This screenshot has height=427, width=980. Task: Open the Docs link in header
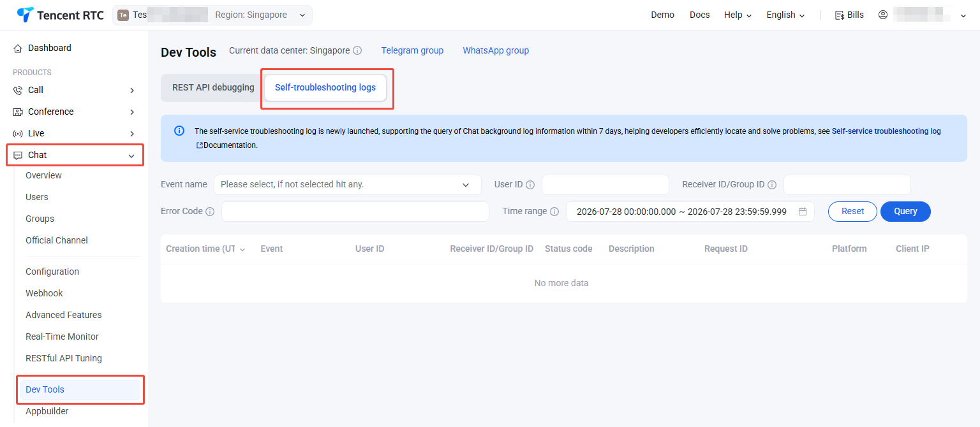[x=699, y=15]
